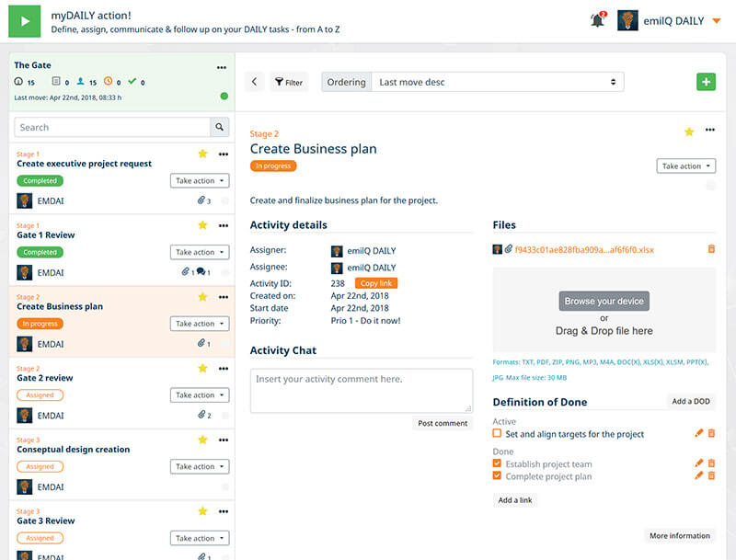Click the Drag & Drop file here text
736x560 pixels.
click(x=604, y=331)
